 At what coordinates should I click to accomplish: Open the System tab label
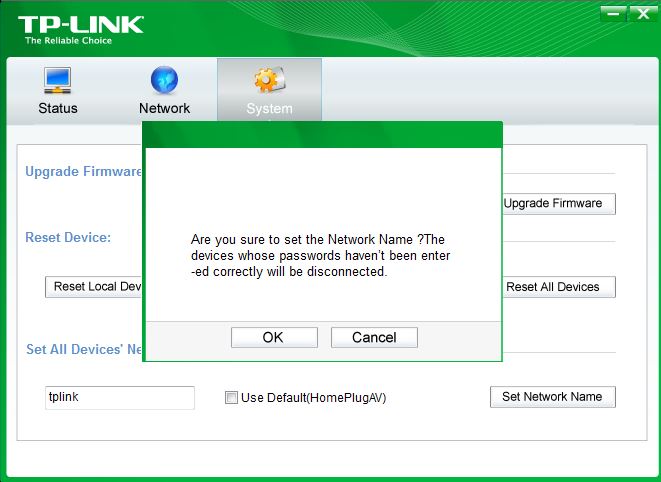point(269,108)
